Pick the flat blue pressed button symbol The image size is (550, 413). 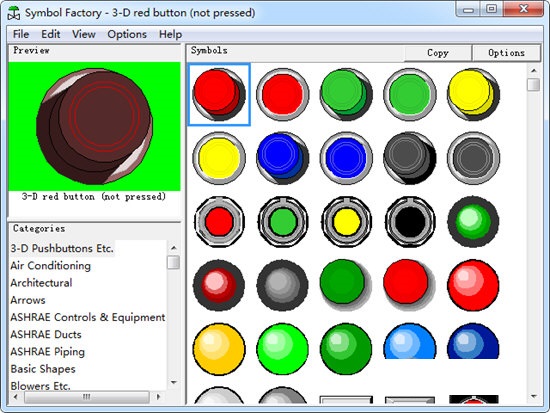[x=346, y=158]
